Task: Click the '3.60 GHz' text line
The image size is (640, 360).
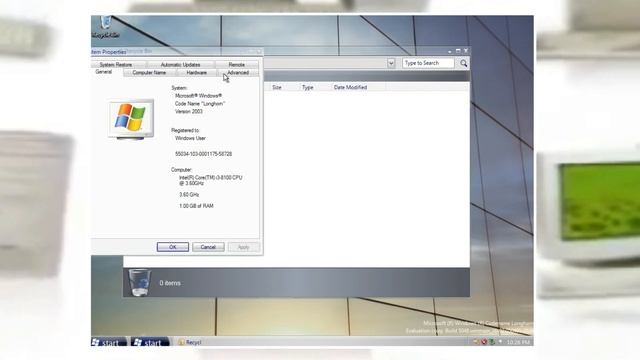Action: 189,195
